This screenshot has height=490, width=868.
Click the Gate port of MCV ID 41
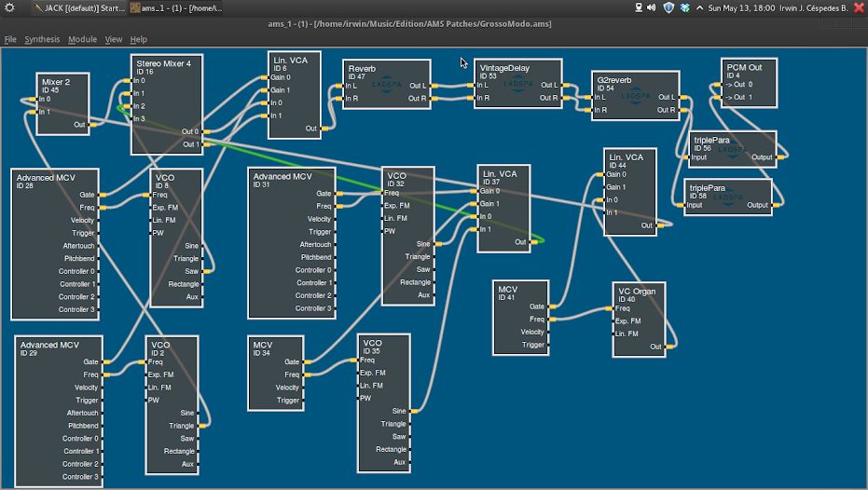[x=552, y=306]
